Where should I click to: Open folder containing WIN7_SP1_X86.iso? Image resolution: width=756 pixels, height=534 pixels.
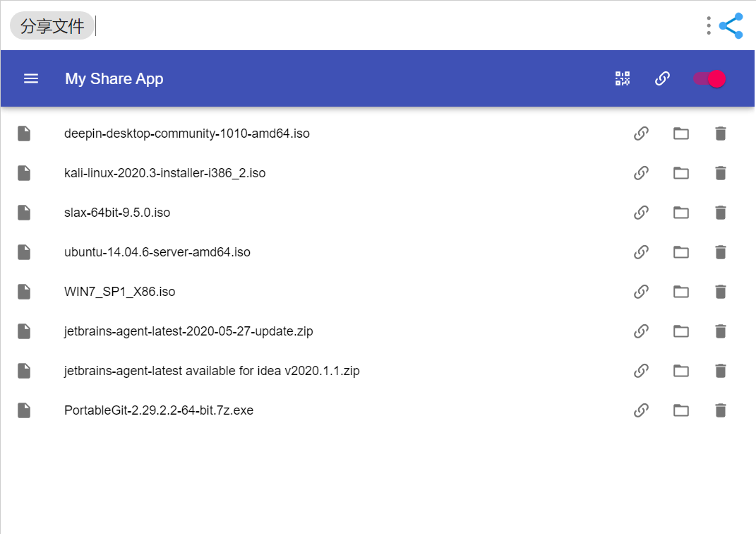[680, 292]
